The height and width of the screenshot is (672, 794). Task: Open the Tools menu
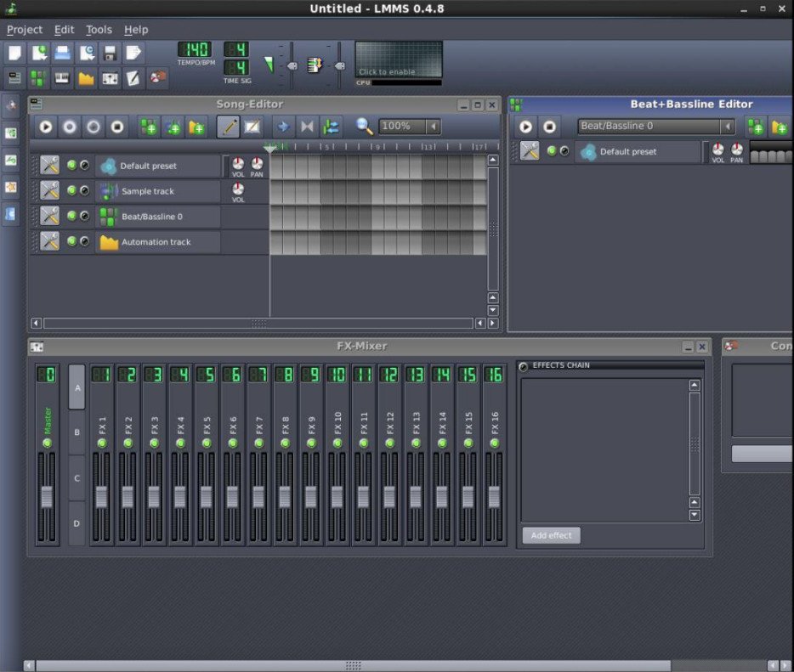[98, 29]
